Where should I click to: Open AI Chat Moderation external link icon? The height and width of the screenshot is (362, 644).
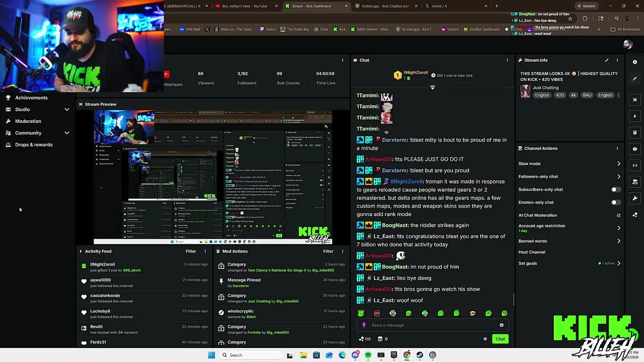click(x=619, y=215)
